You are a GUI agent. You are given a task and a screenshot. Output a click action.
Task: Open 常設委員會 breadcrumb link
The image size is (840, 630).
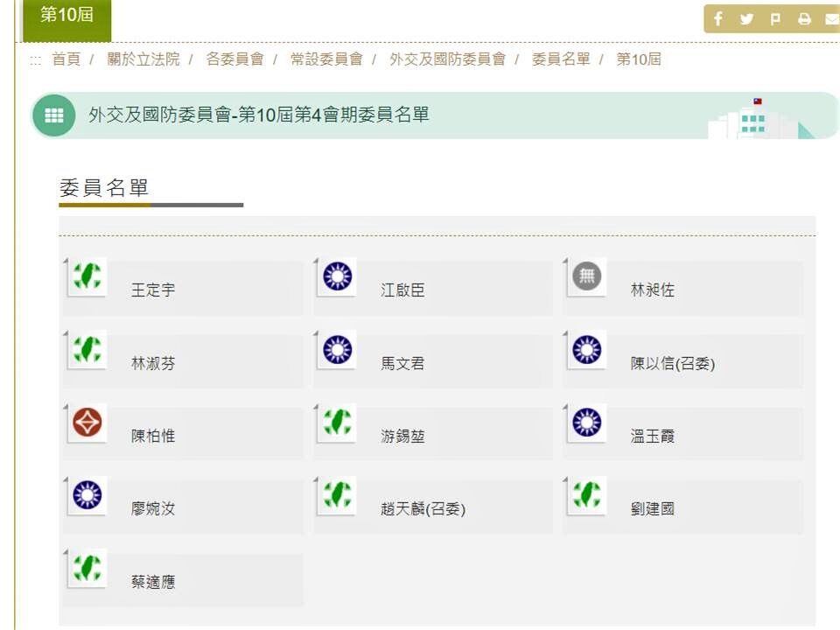[326, 59]
